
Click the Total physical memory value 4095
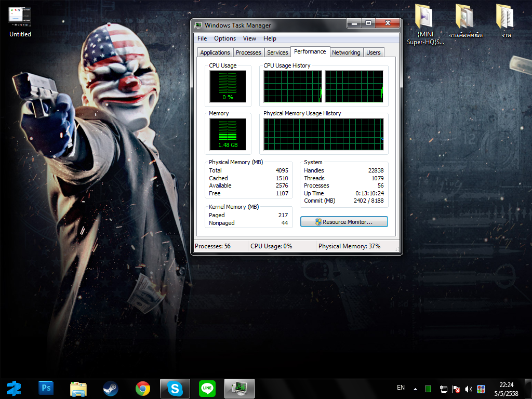pyautogui.click(x=282, y=170)
